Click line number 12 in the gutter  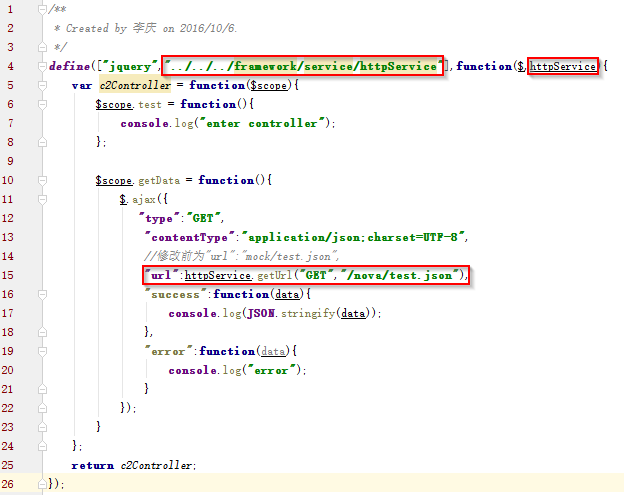[x=8, y=218]
